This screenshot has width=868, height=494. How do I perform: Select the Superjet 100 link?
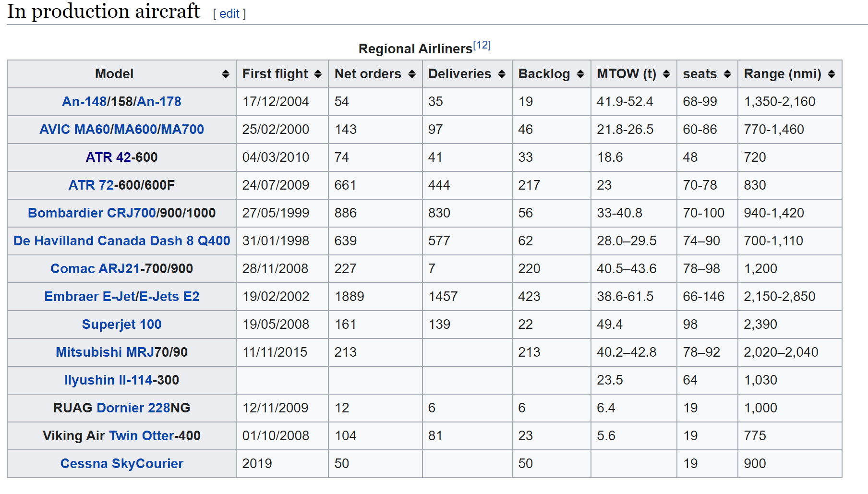pyautogui.click(x=121, y=325)
